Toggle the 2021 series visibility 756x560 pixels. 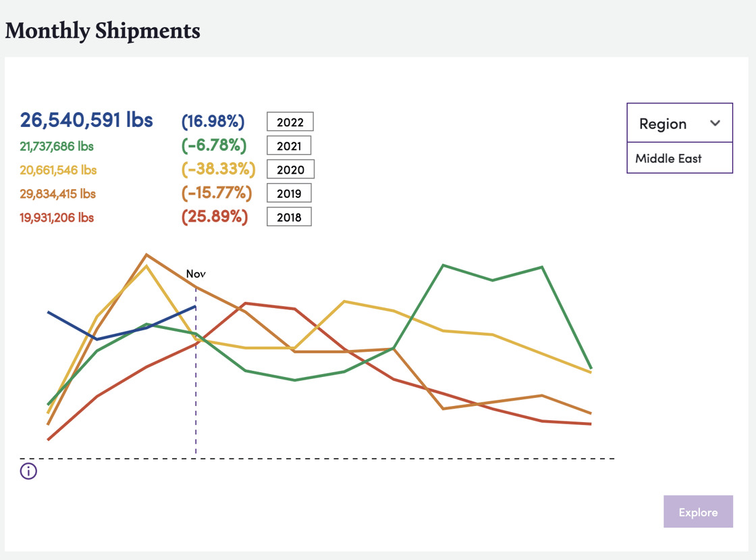[288, 145]
